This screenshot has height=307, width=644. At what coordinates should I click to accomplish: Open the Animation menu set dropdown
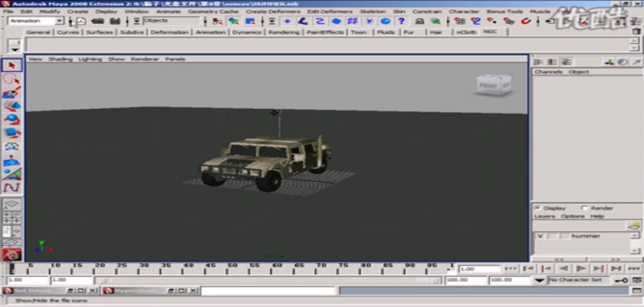(x=60, y=21)
